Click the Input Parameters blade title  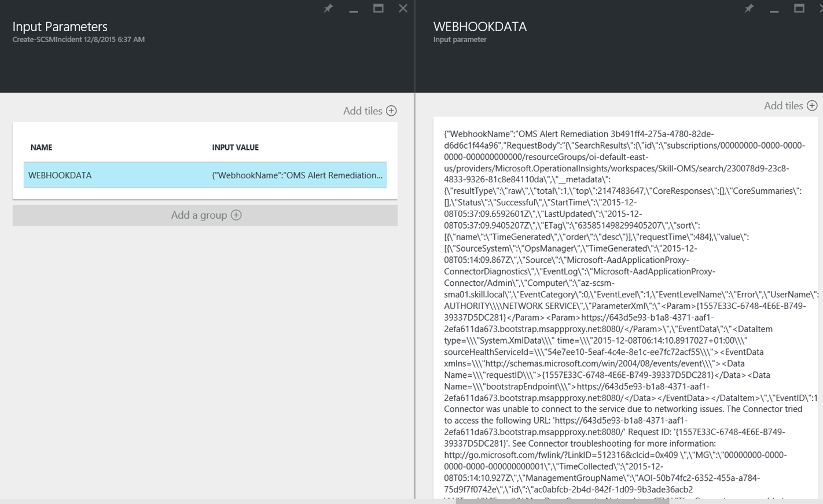pyautogui.click(x=60, y=27)
